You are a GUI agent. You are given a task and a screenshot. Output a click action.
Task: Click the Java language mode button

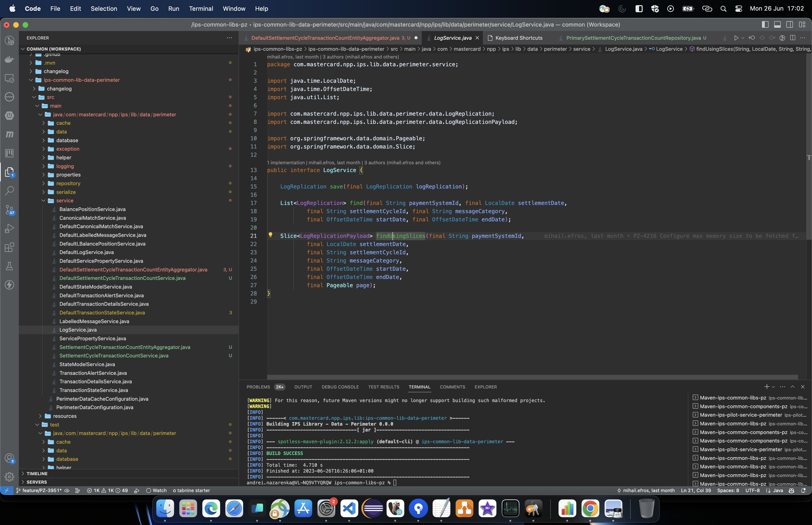778,490
